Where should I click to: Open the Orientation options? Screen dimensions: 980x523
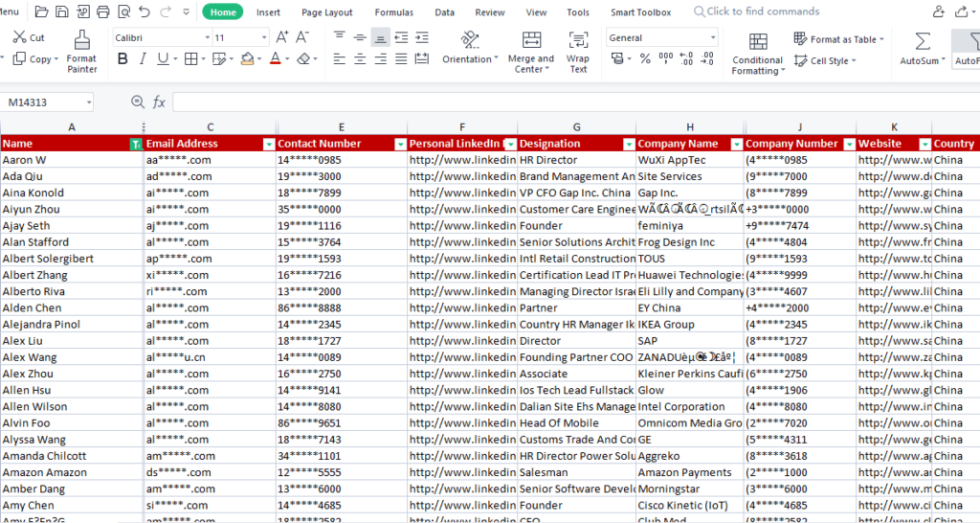[470, 48]
